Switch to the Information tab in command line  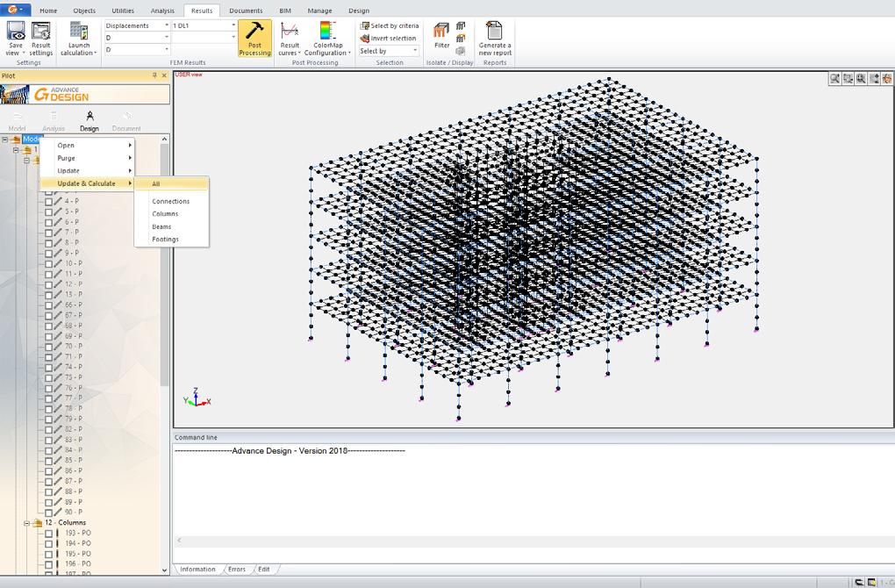(x=197, y=570)
